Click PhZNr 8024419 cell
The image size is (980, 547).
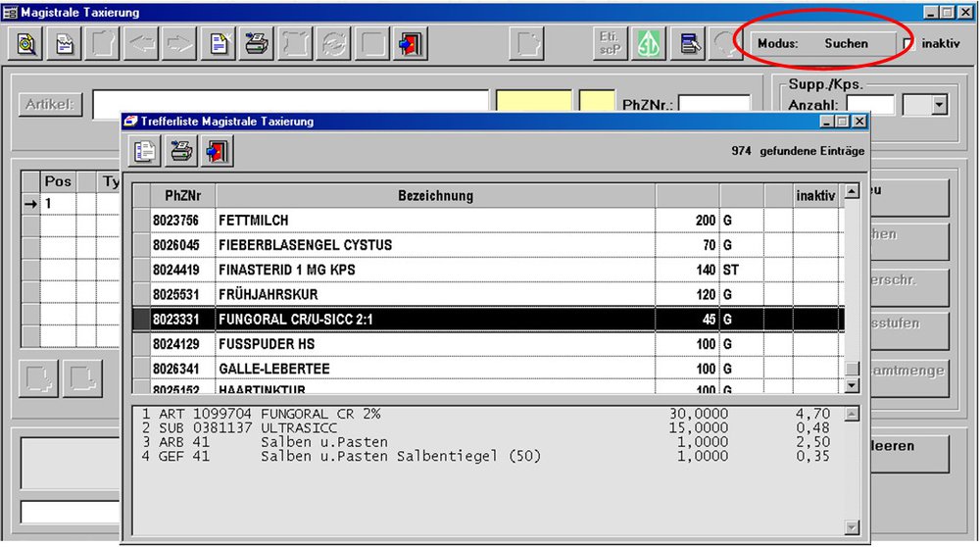182,270
